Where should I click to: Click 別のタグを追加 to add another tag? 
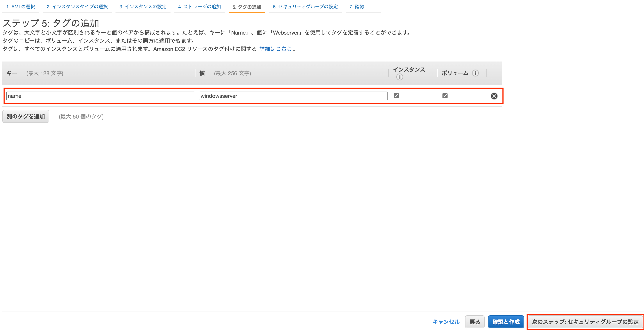tap(26, 116)
